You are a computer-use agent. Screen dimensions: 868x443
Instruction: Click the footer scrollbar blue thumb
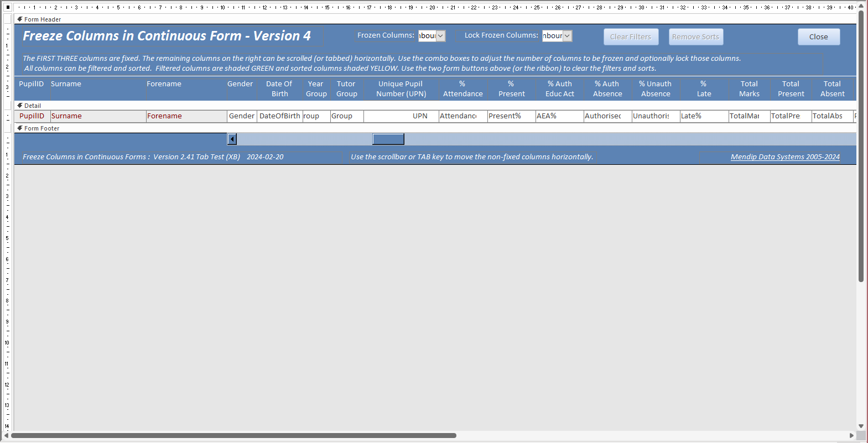[388, 139]
